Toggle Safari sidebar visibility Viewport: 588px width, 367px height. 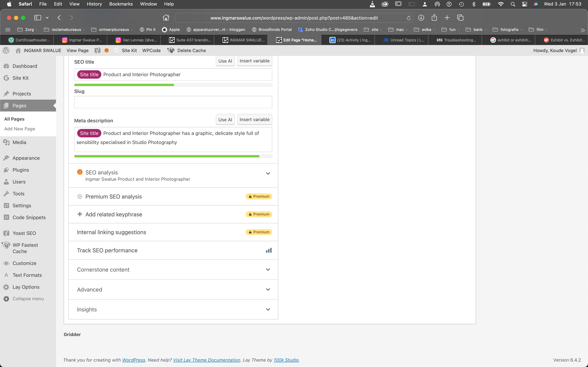[x=38, y=18]
